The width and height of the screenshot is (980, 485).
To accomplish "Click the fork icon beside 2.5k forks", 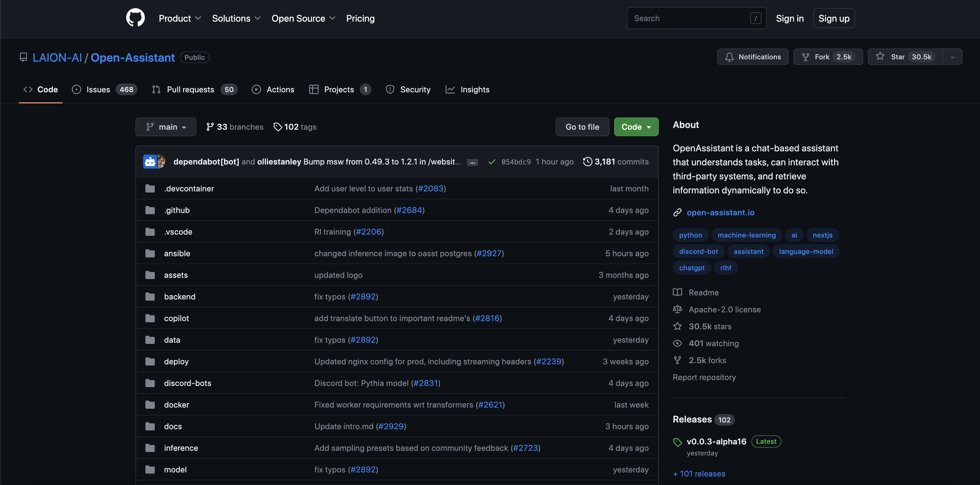I will (677, 360).
